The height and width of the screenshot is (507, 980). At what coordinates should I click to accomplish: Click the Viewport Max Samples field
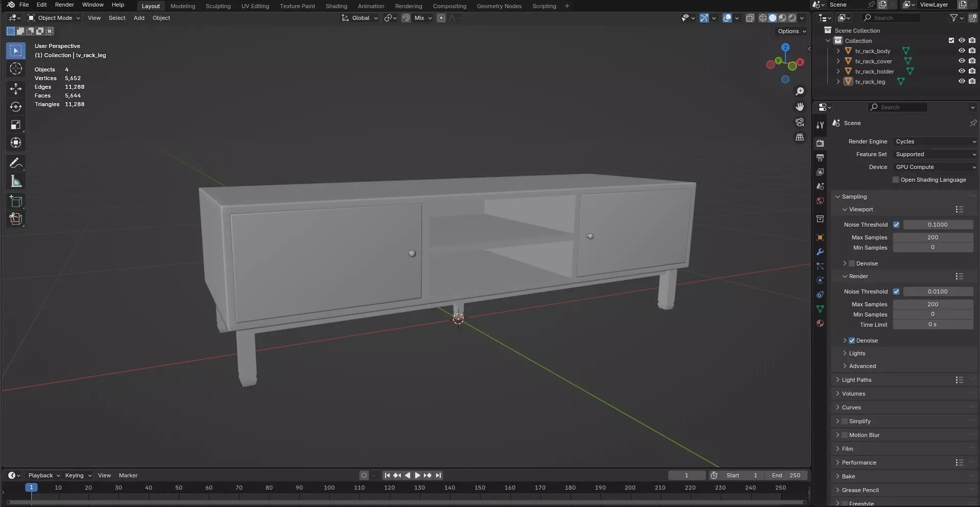[933, 237]
